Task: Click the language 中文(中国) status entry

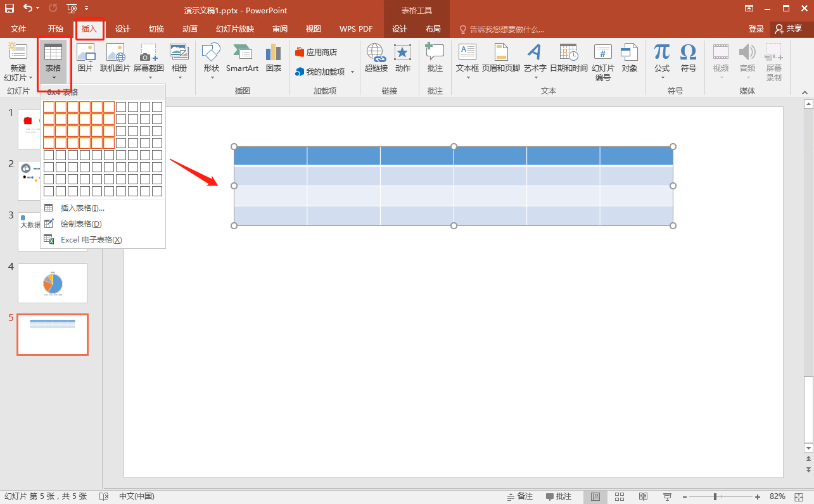Action: pyautogui.click(x=136, y=496)
